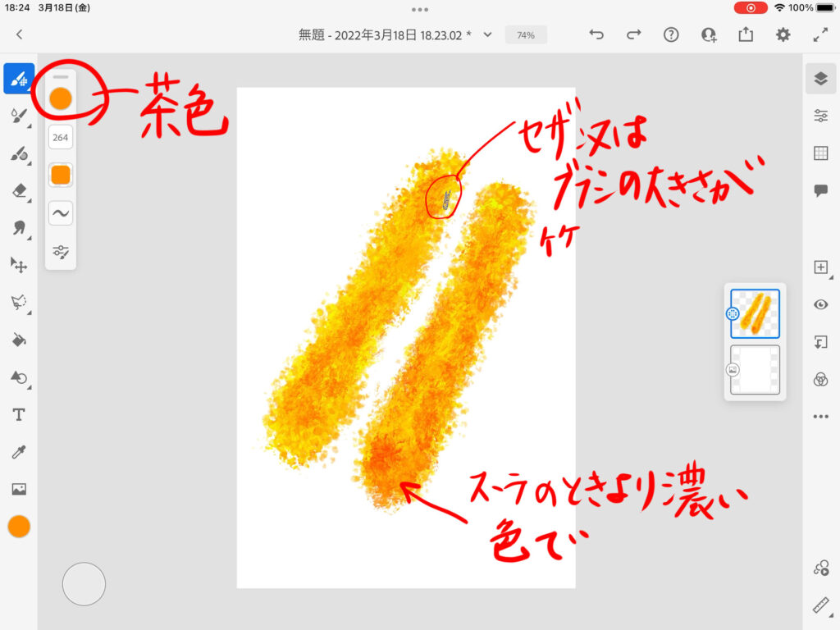Open the three-dot layer actions menu
This screenshot has width=840, height=630.
point(820,417)
